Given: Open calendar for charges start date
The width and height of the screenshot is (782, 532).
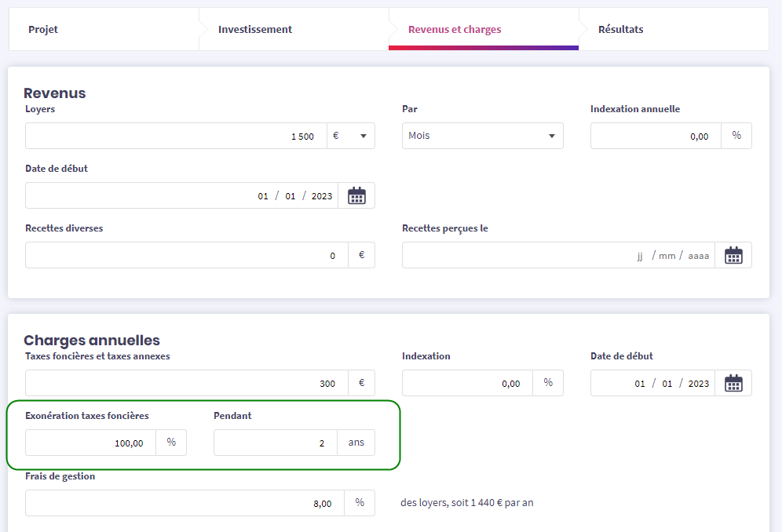Looking at the screenshot, I should [733, 383].
